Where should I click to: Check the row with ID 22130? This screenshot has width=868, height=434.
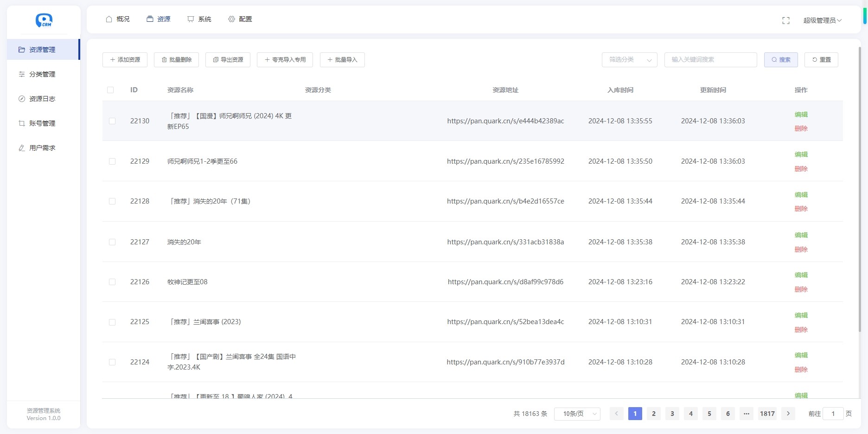point(112,121)
